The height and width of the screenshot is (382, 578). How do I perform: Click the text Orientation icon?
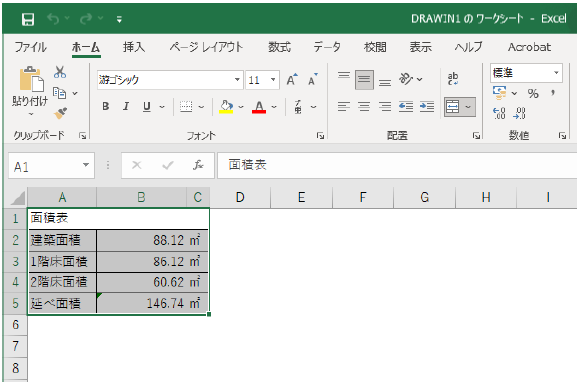pyautogui.click(x=406, y=79)
